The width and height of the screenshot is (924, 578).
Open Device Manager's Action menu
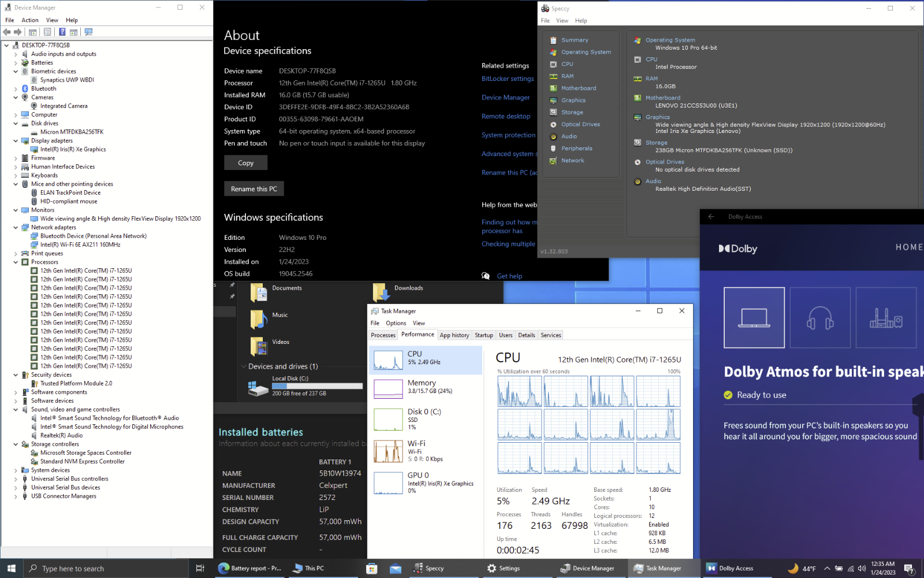click(x=30, y=20)
